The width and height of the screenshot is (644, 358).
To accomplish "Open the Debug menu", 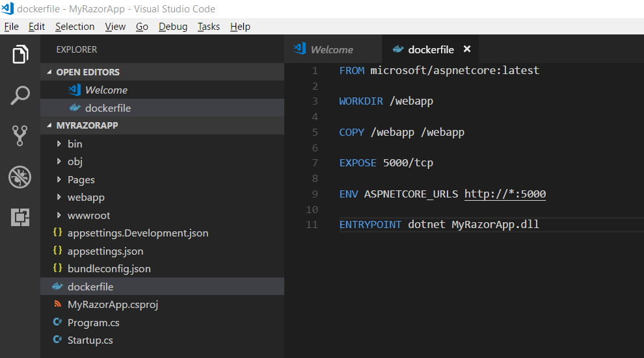I will coord(173,27).
